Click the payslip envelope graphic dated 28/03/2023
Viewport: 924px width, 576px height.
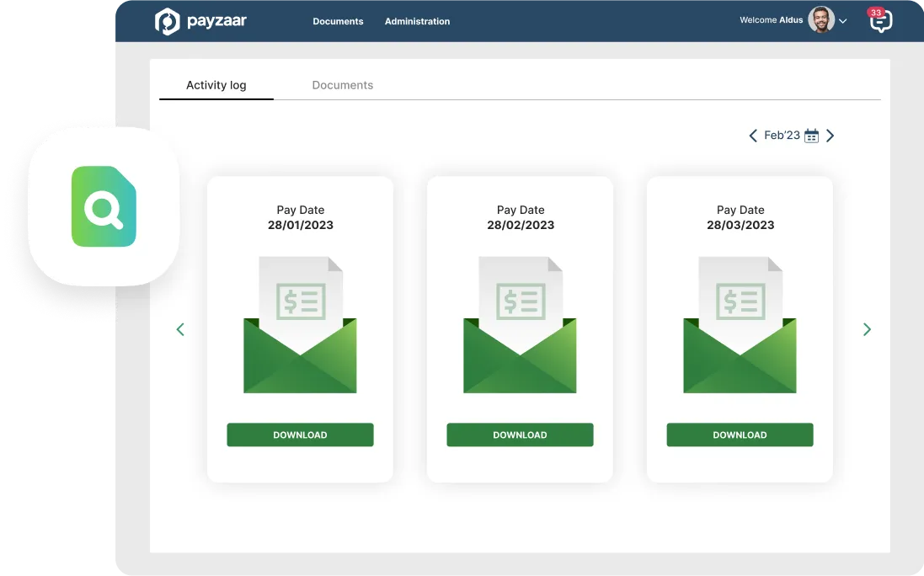pos(740,324)
